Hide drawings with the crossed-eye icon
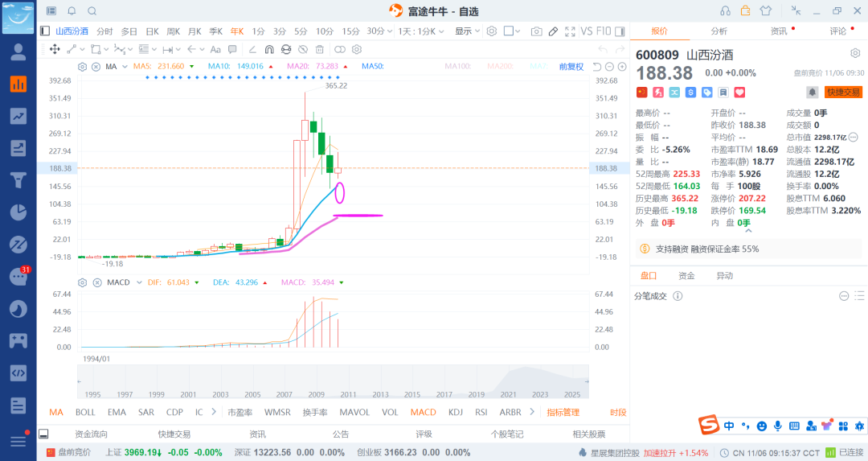Screen dimensions: 868x461 [303, 49]
